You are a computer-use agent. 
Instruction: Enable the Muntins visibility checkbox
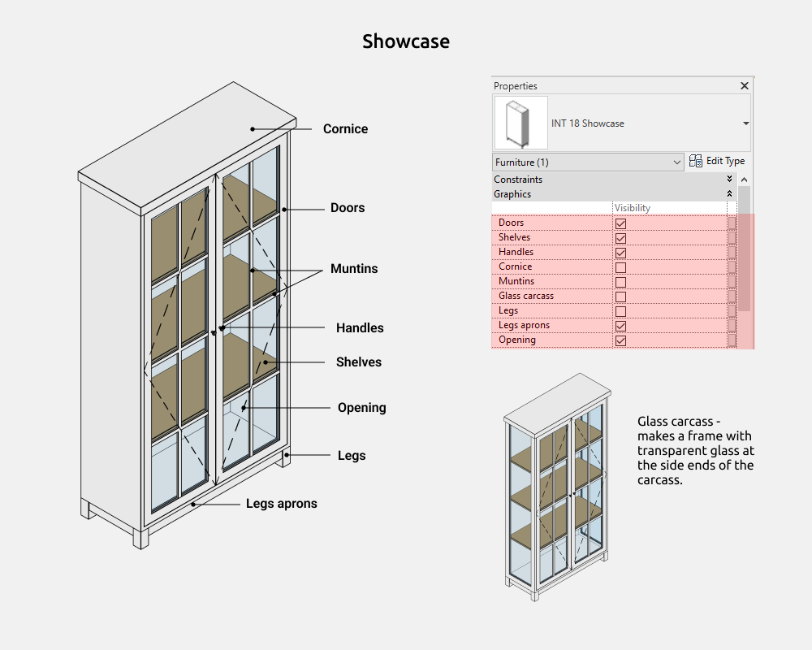click(620, 282)
